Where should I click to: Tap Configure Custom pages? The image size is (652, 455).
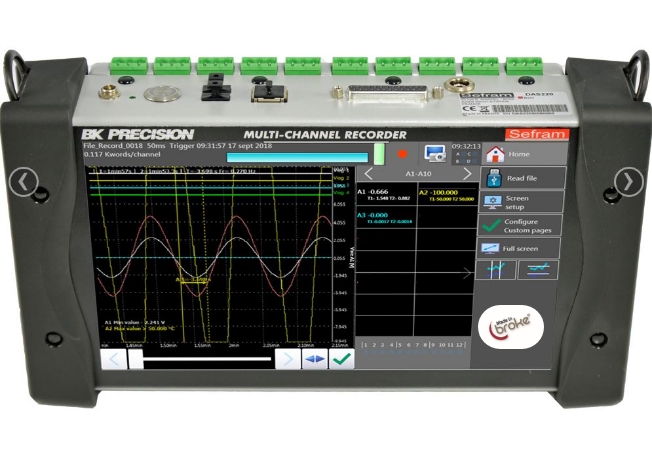point(520,225)
